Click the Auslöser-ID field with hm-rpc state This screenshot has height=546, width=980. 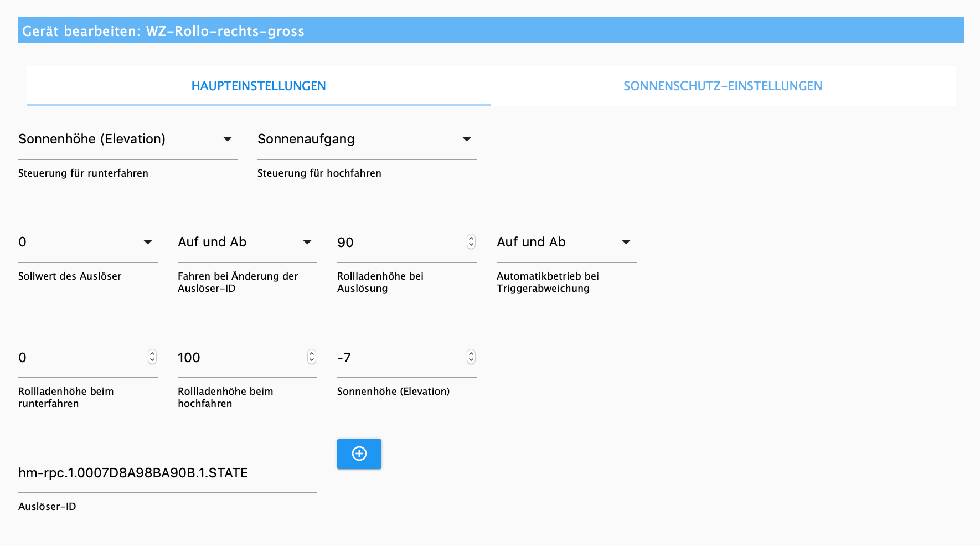[168, 473]
